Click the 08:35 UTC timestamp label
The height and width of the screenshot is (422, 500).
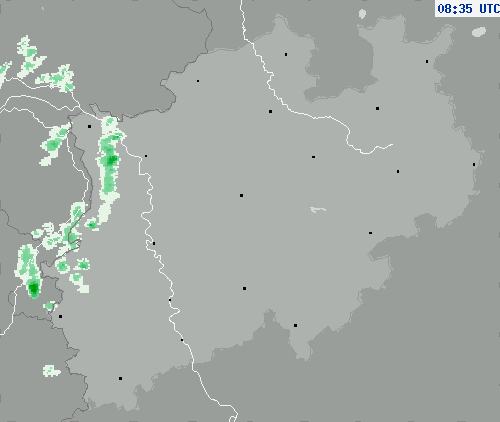click(468, 8)
